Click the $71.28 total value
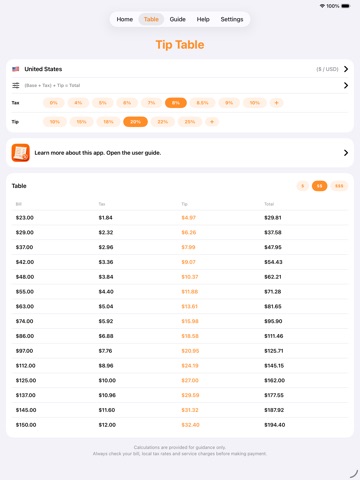This screenshot has height=480, width=360. (x=273, y=291)
